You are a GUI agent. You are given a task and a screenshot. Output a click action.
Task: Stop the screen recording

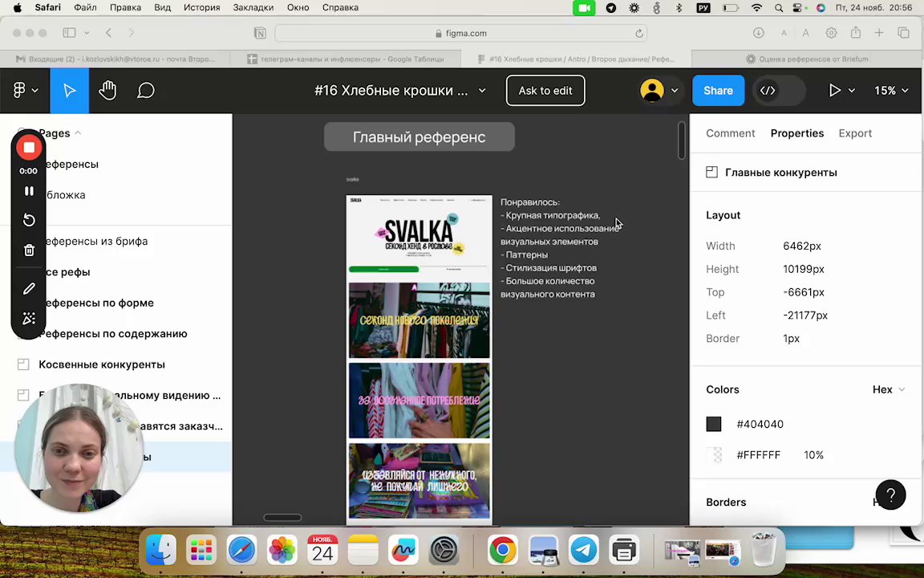click(x=28, y=148)
